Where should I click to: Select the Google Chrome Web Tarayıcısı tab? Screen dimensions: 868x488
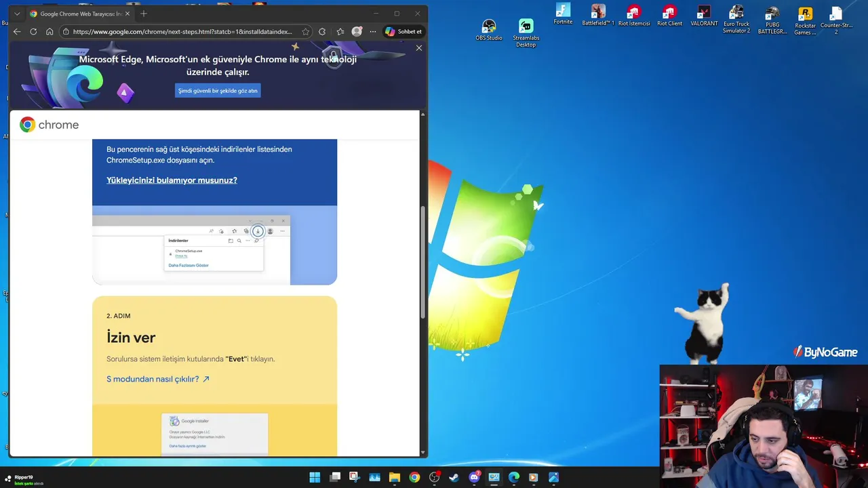pyautogui.click(x=79, y=14)
